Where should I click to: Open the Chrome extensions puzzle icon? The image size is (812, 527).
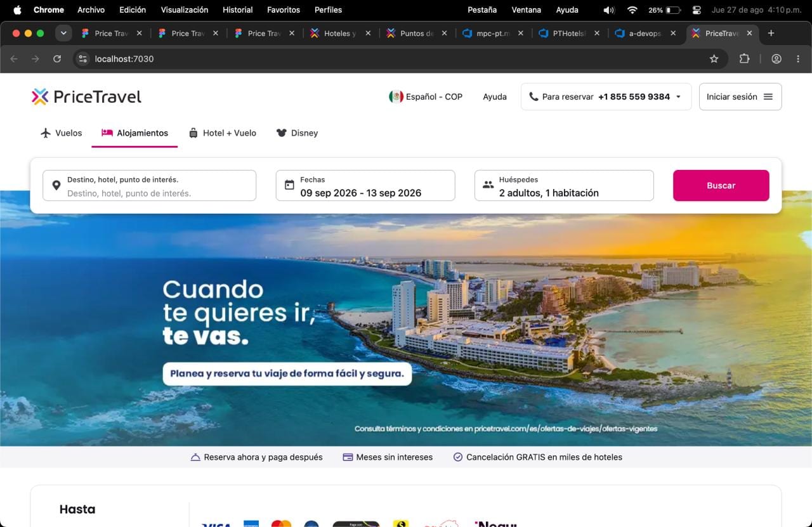pos(744,59)
